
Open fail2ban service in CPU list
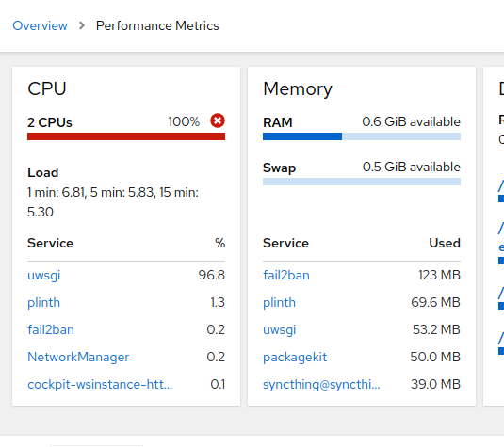(x=51, y=329)
